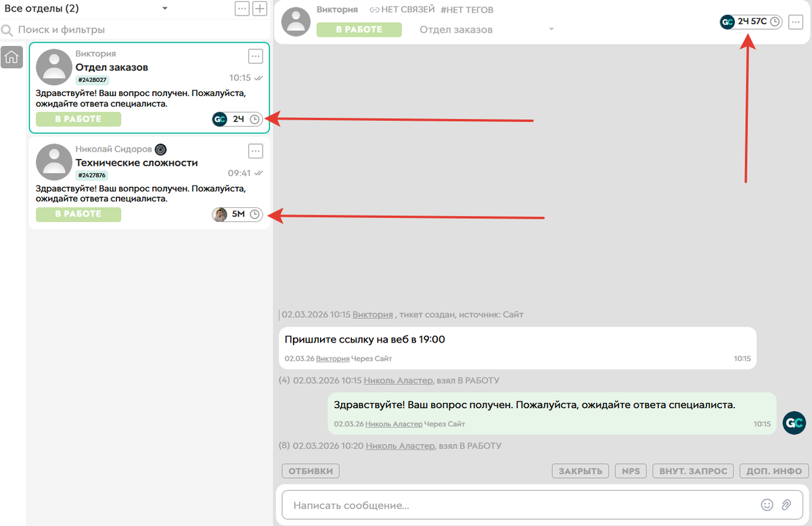Select the Отдел заказов ticket title
The width and height of the screenshot is (812, 526).
pyautogui.click(x=112, y=67)
